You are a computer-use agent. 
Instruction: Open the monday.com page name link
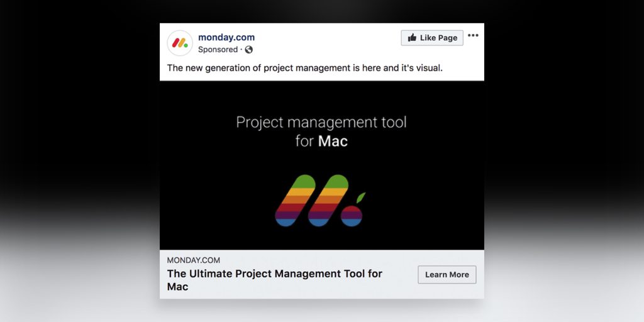226,37
